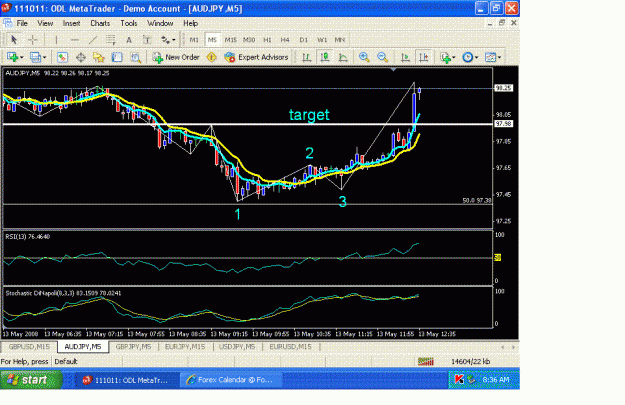The height and width of the screenshot is (405, 625).
Task: Zoom out of the chart
Action: click(x=382, y=57)
